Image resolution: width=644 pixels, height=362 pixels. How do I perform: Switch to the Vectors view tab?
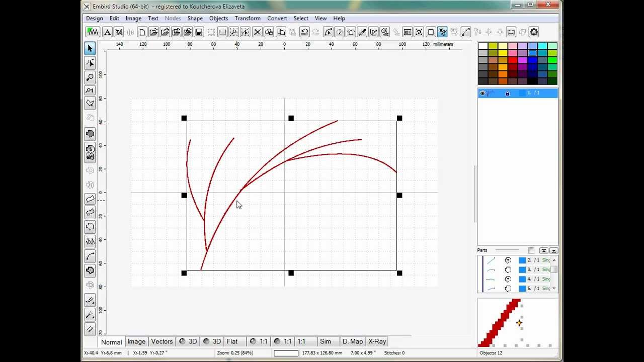click(162, 342)
